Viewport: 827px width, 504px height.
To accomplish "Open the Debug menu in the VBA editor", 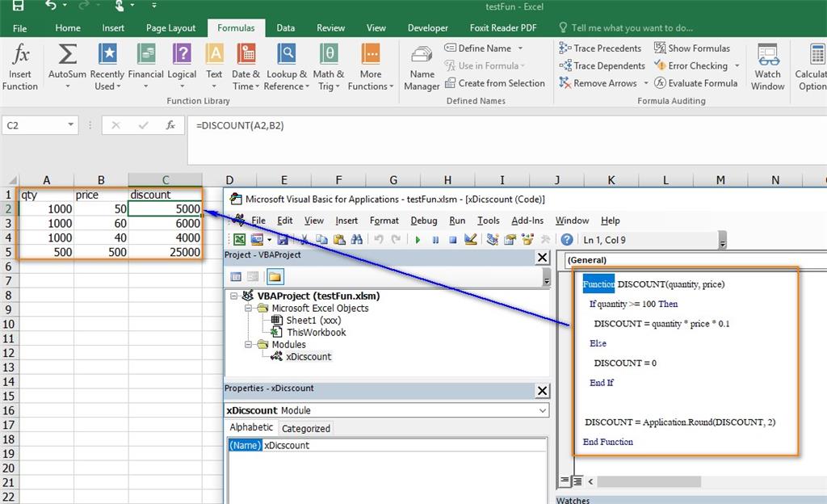I will (x=424, y=220).
